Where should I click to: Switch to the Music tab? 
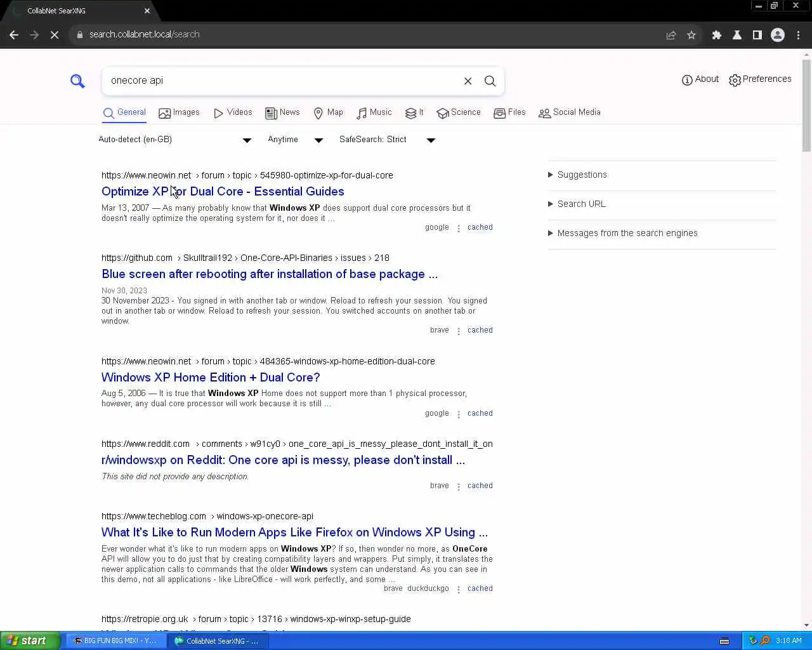[374, 112]
